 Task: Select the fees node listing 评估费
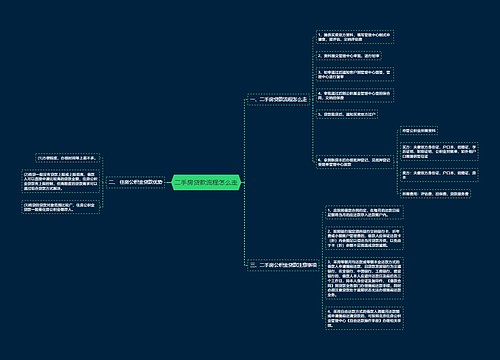(435, 194)
